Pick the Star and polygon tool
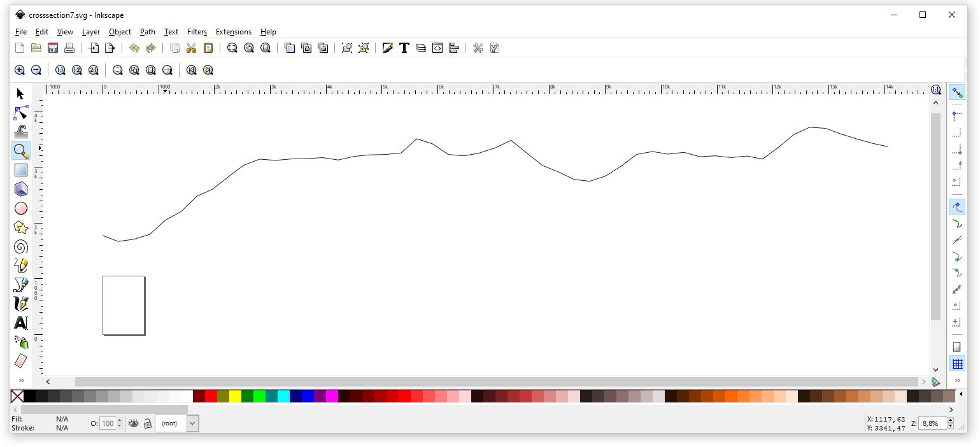The width and height of the screenshot is (980, 447). [20, 228]
